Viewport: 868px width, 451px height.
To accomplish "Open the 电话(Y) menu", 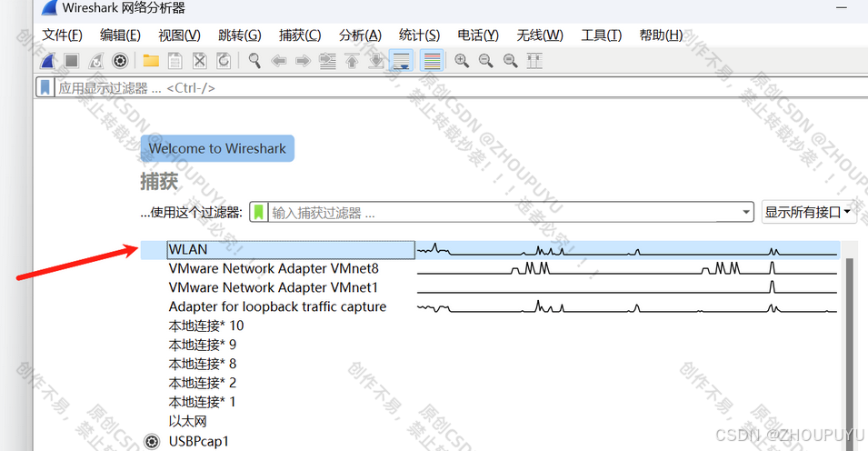I will 478,35.
